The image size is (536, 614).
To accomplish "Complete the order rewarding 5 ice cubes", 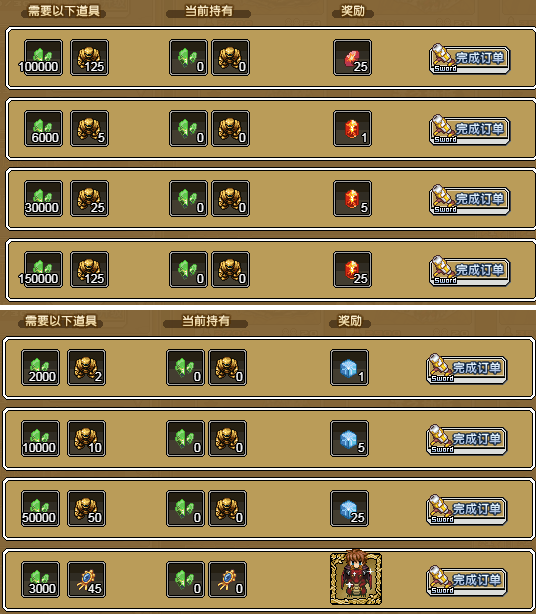I will pos(467,440).
